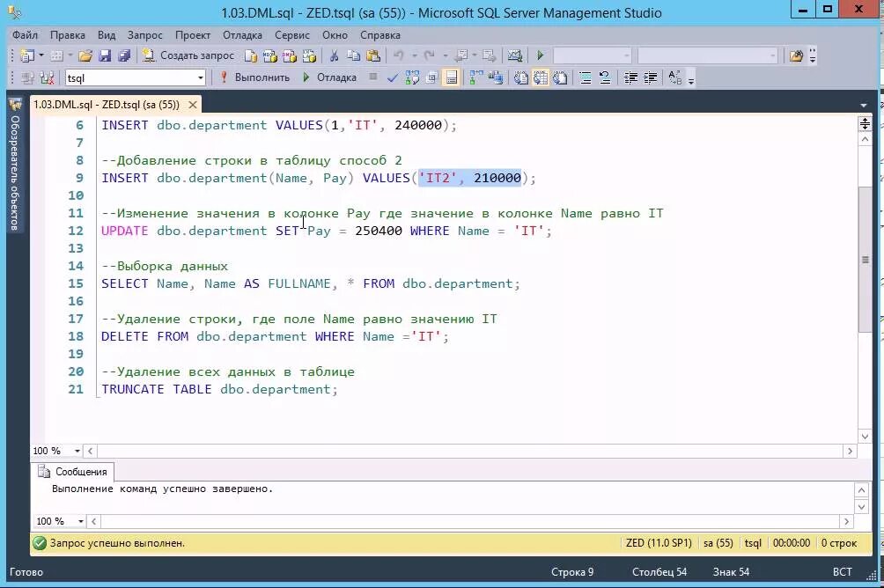The width and height of the screenshot is (884, 588).
Task: Click the Copy icon
Action: point(353,55)
